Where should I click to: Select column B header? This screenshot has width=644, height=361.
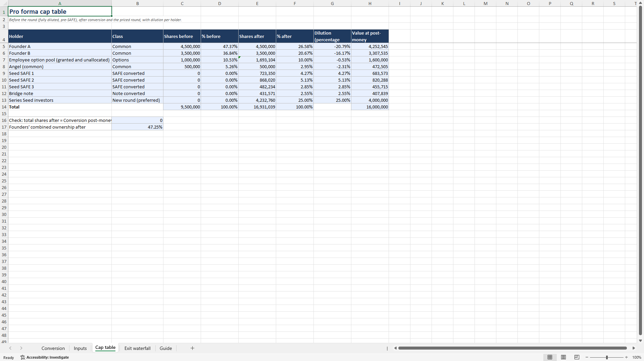[x=137, y=3]
